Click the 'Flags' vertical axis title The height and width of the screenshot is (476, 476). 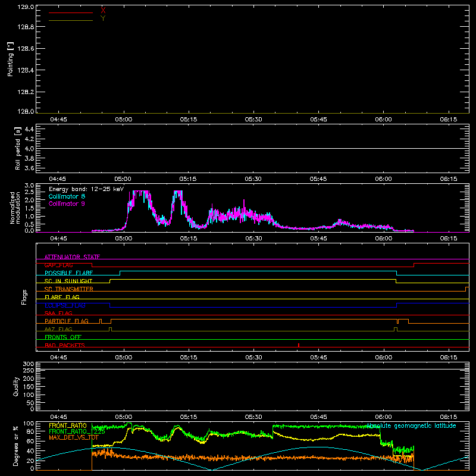[24, 297]
